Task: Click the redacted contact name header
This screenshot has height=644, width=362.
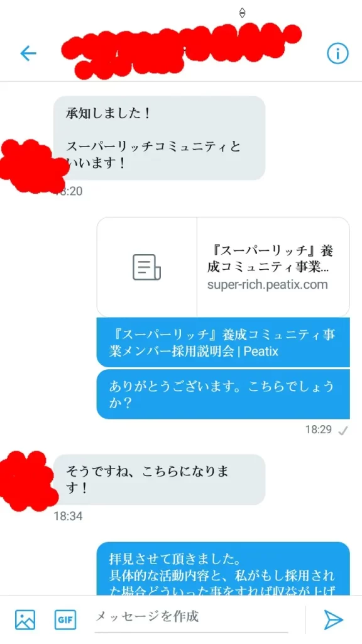Action: (180, 52)
